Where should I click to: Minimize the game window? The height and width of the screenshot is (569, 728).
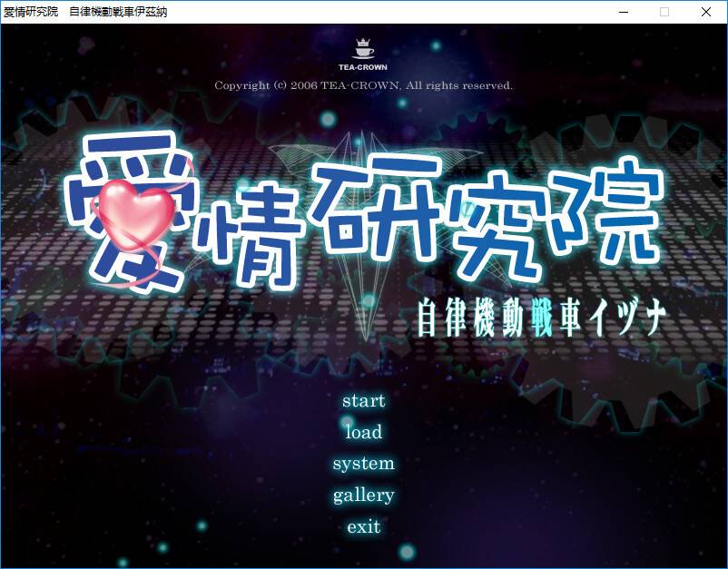(623, 12)
